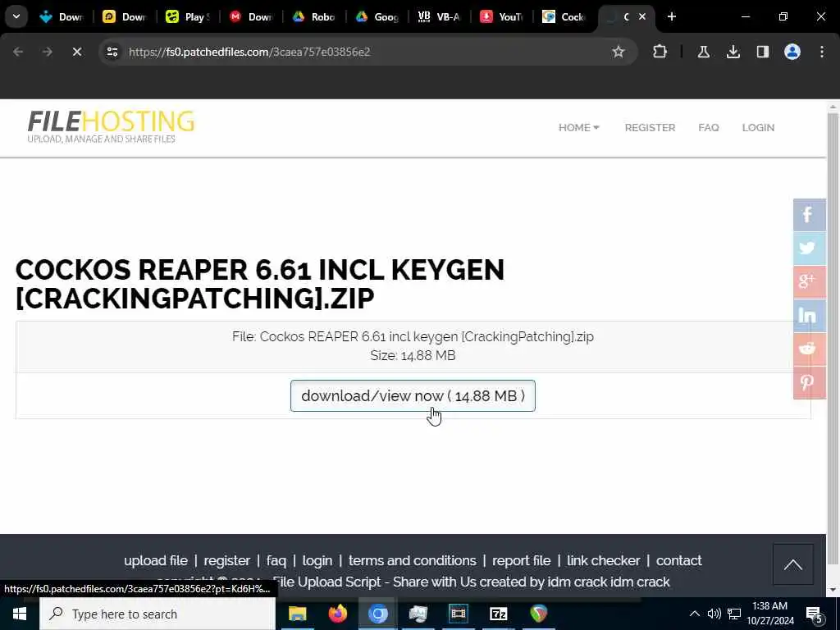
Task: Open the Windows Start menu
Action: tap(20, 614)
